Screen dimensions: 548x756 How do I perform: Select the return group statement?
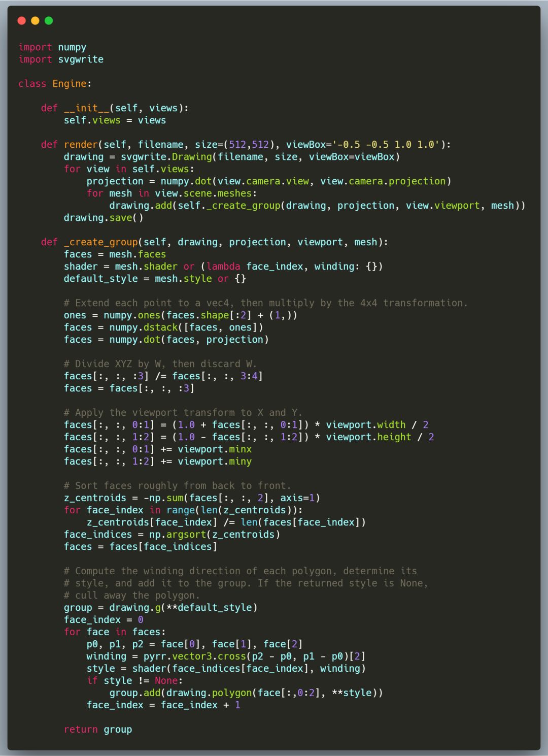pyautogui.click(x=97, y=729)
